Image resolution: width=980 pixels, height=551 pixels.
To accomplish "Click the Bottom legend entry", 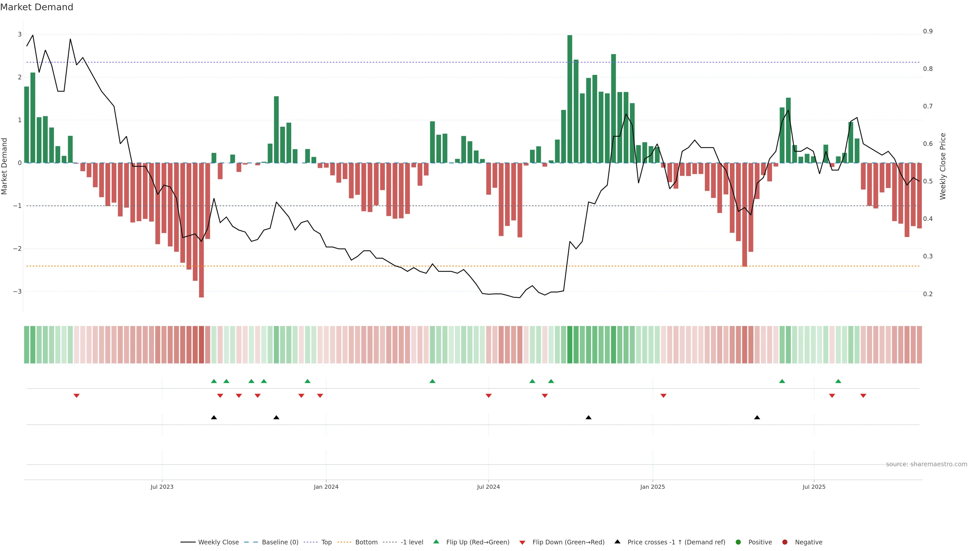I will (x=366, y=542).
